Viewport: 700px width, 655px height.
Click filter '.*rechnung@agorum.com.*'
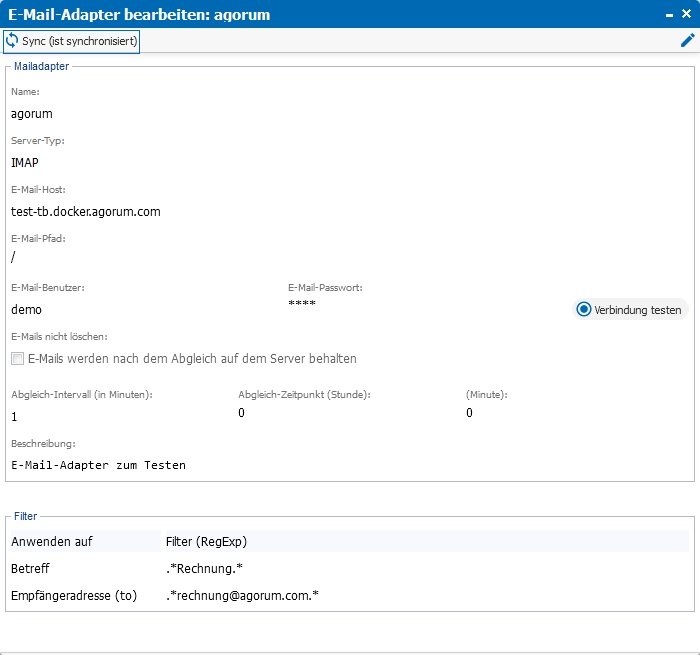click(x=242, y=596)
